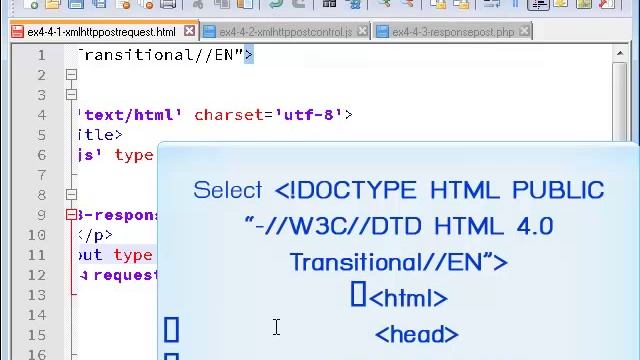
Task: Collapse the fold marker on line 8
Action: 71,195
